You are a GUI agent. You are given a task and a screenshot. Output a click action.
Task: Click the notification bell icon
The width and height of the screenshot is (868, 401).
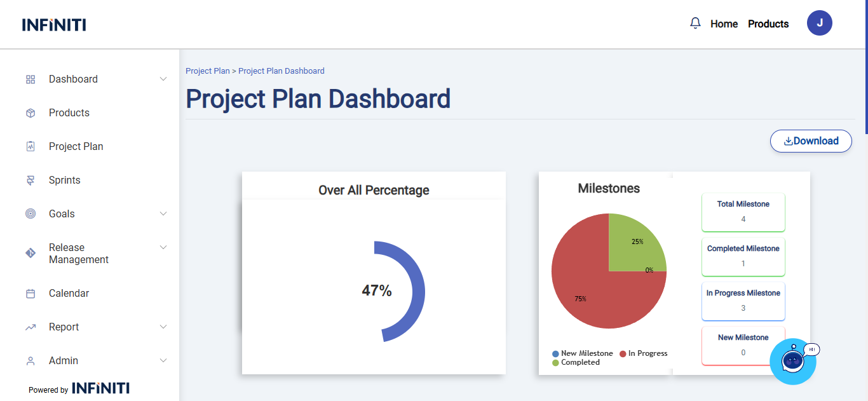click(695, 24)
